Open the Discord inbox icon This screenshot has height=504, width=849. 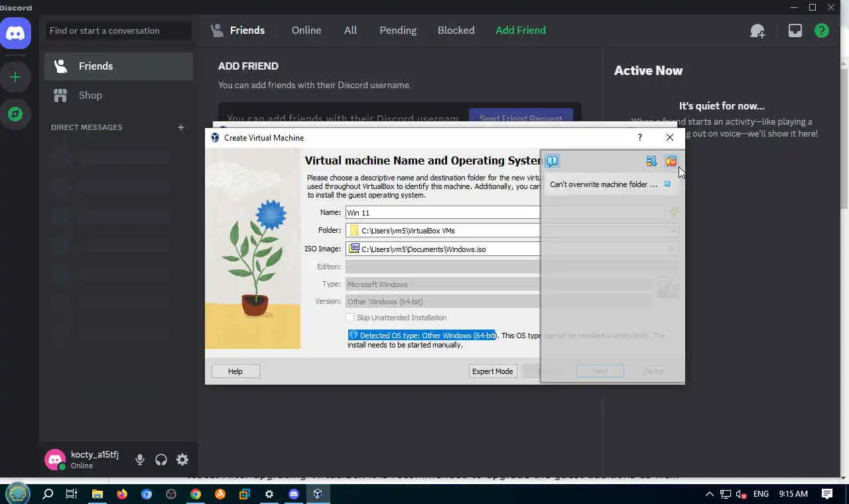[x=795, y=31]
